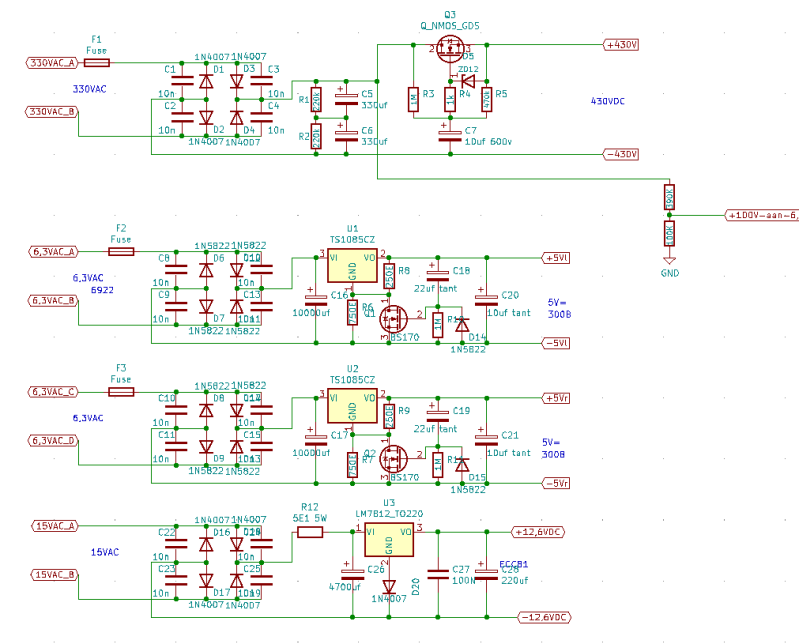Select the C5 330uf capacitor
799x644 pixels.
(346, 99)
